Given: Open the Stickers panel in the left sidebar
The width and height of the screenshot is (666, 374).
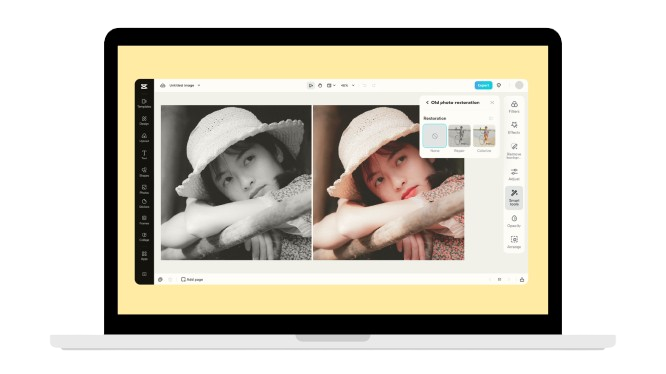Looking at the screenshot, I should point(144,204).
